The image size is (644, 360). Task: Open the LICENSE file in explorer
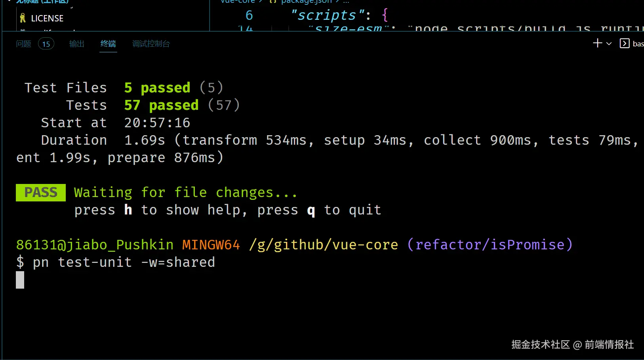pos(47,19)
